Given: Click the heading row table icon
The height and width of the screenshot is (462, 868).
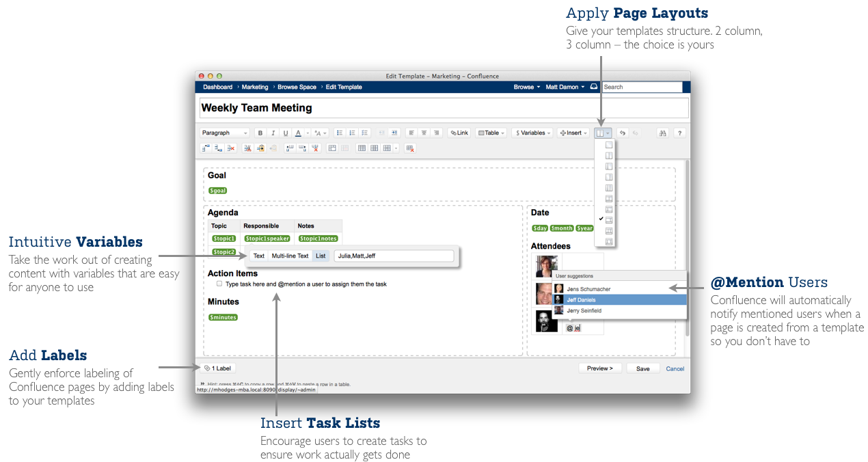Looking at the screenshot, I should 362,148.
